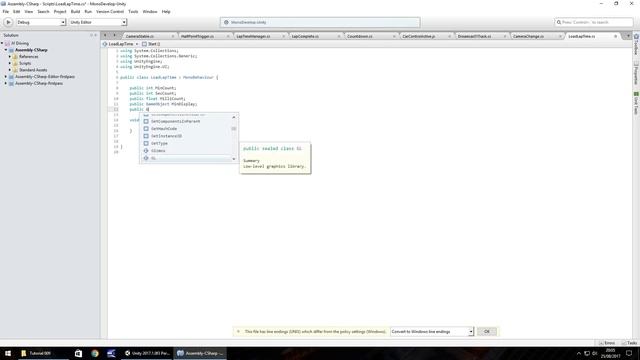The height and width of the screenshot is (360, 640).
Task: Open the Build menu
Action: pyautogui.click(x=76, y=11)
